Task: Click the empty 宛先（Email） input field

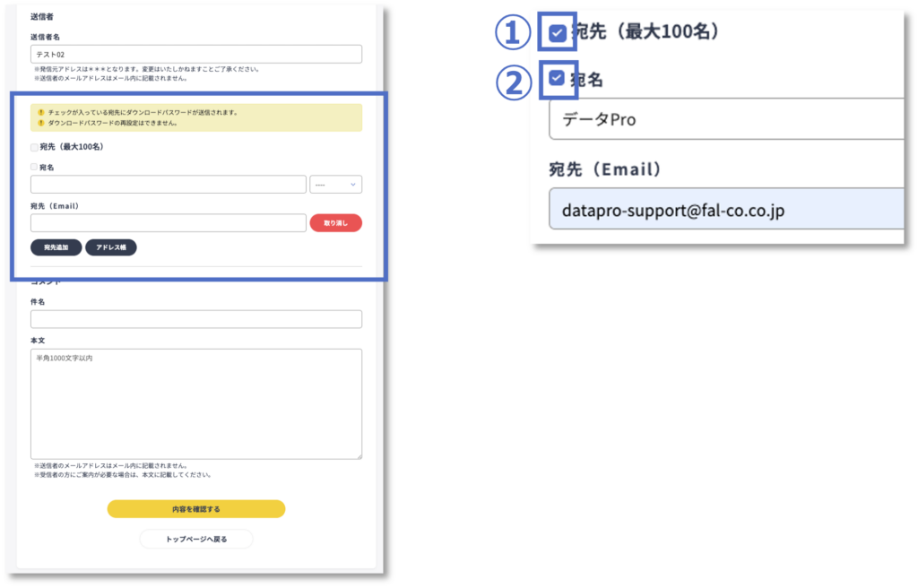Action: point(169,223)
